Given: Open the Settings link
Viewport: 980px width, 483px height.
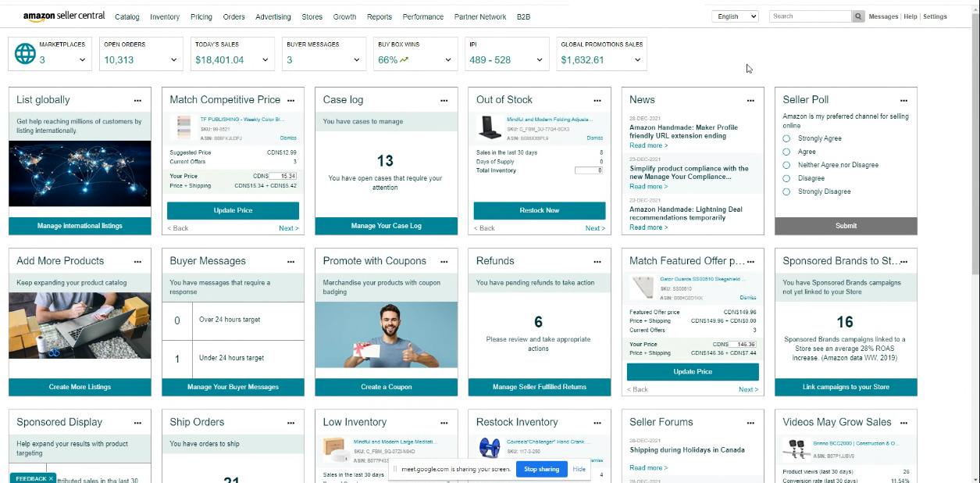Looking at the screenshot, I should [935, 16].
